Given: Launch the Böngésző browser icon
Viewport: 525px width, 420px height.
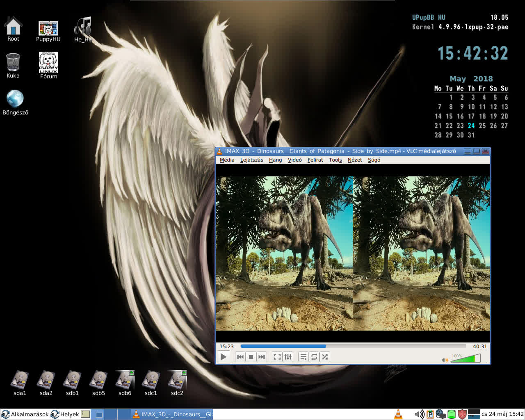Looking at the screenshot, I should point(15,103).
